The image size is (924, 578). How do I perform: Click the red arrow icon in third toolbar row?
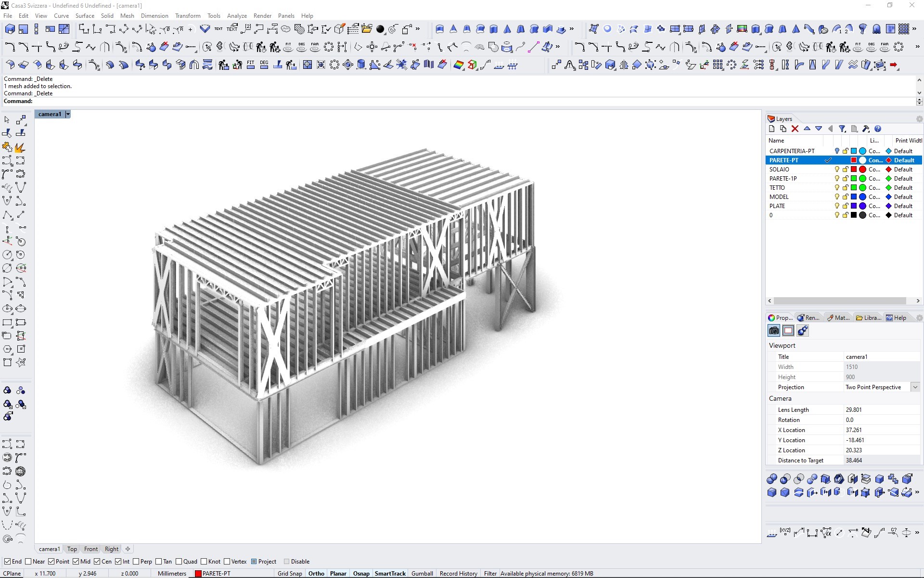click(x=894, y=65)
